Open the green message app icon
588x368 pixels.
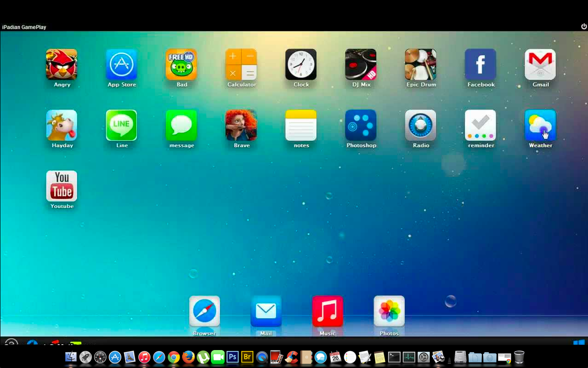coord(181,125)
